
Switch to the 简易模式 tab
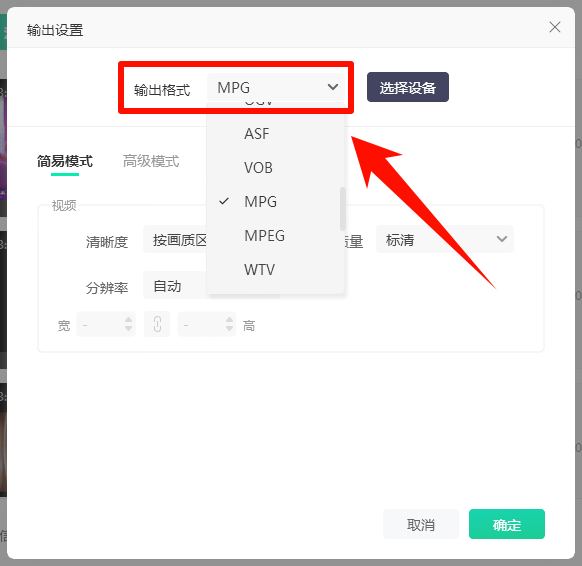(x=65, y=161)
